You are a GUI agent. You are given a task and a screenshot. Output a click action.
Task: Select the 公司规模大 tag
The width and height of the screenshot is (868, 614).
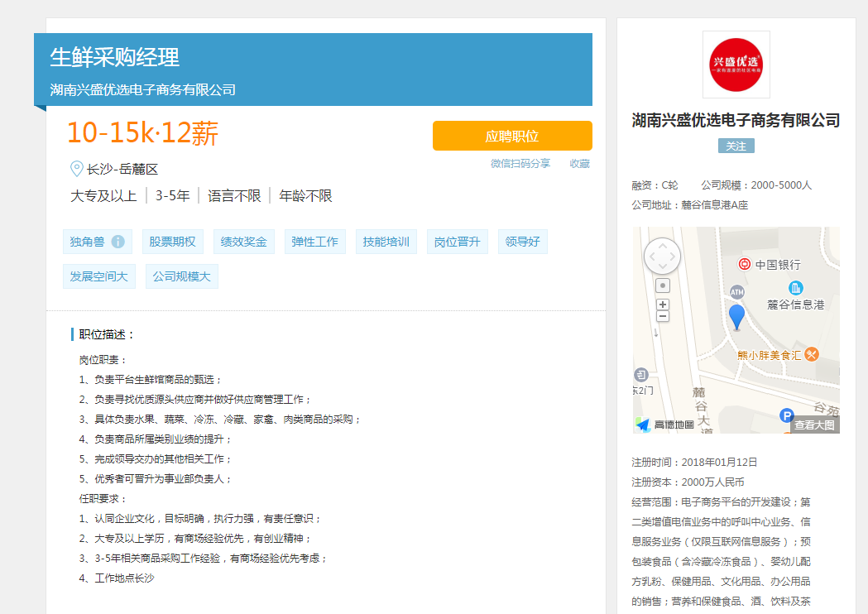[x=182, y=276]
